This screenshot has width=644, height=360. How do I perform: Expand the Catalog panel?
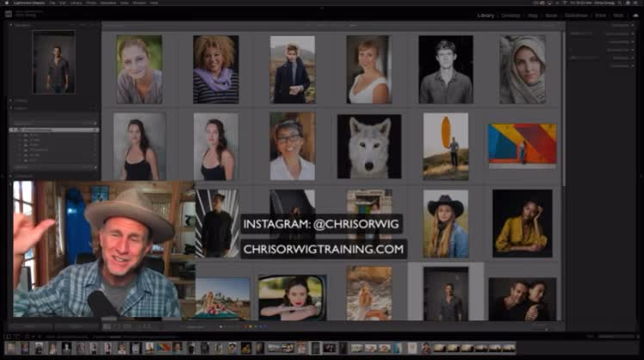(x=10, y=100)
